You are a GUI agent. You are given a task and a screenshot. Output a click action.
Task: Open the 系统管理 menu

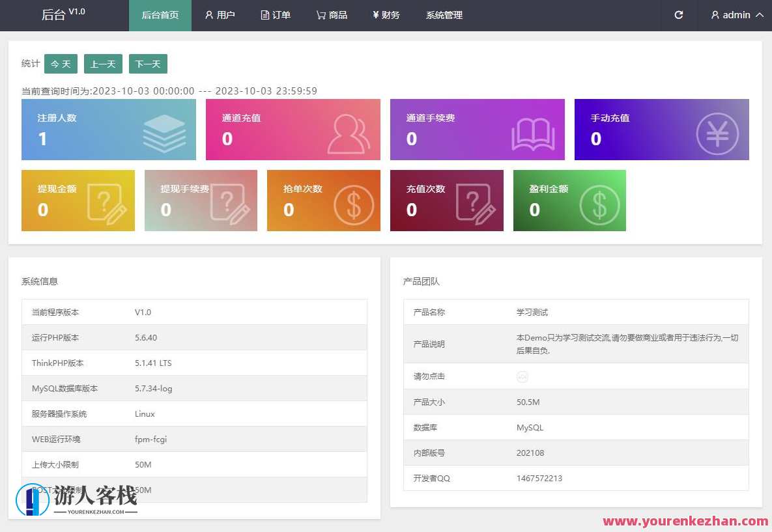(443, 15)
